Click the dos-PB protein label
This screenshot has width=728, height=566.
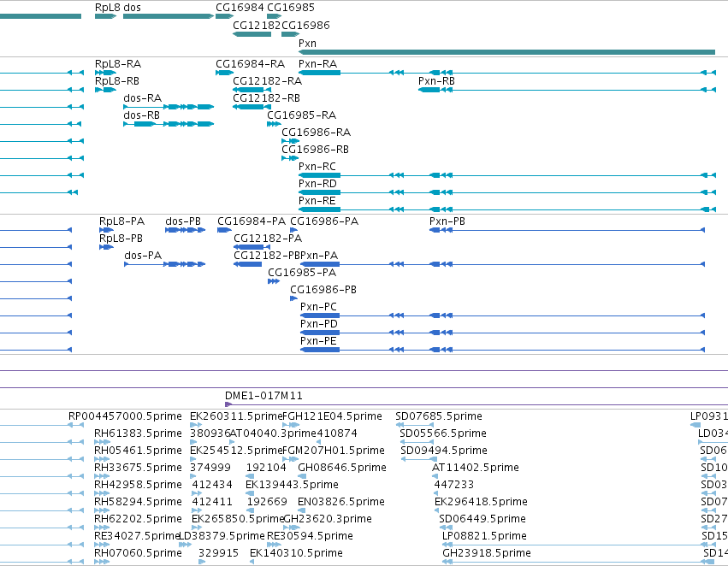click(x=183, y=221)
